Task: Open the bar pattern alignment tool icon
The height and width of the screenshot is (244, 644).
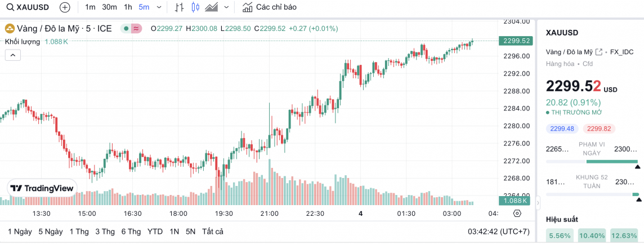Action: click(x=180, y=7)
